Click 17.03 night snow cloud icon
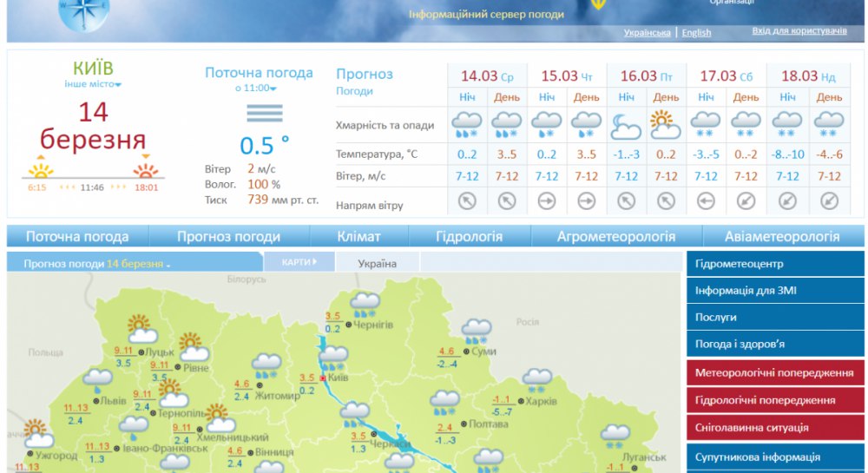 pos(706,125)
